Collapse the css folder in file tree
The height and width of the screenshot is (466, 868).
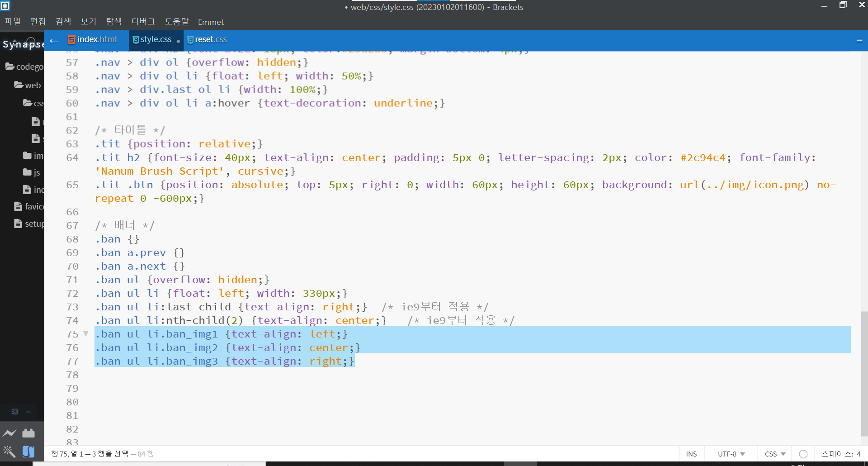point(33,103)
